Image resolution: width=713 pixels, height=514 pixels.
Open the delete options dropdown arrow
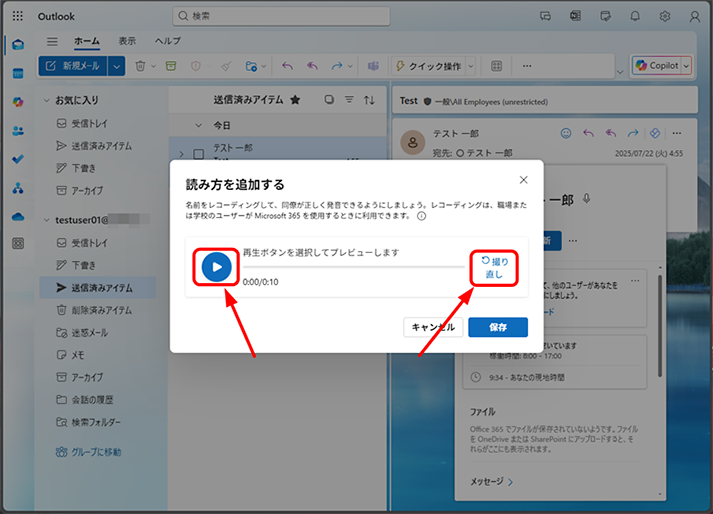153,66
